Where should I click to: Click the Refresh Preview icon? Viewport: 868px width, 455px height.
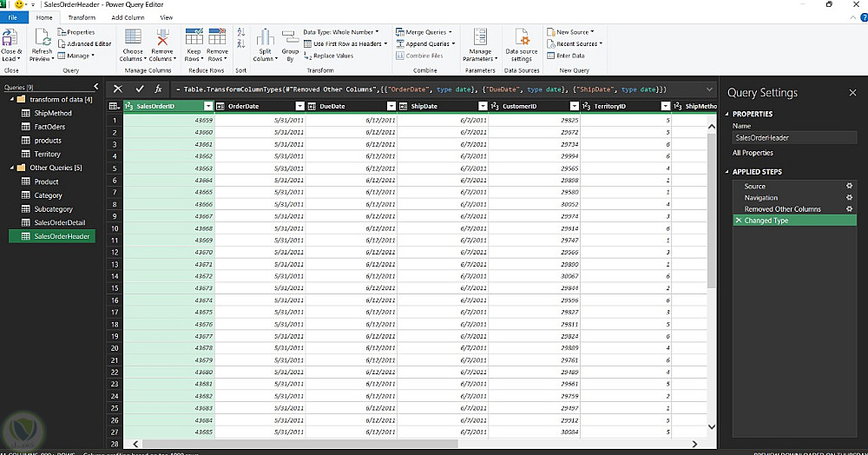tap(42, 37)
